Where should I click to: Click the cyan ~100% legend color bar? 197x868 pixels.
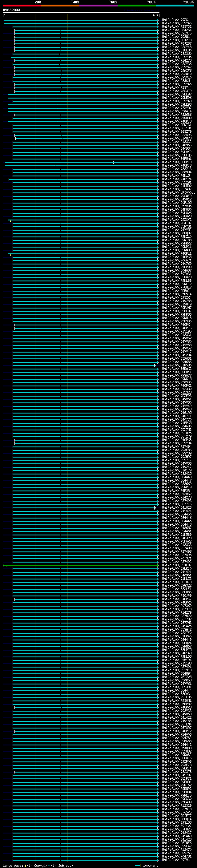coord(175,6)
